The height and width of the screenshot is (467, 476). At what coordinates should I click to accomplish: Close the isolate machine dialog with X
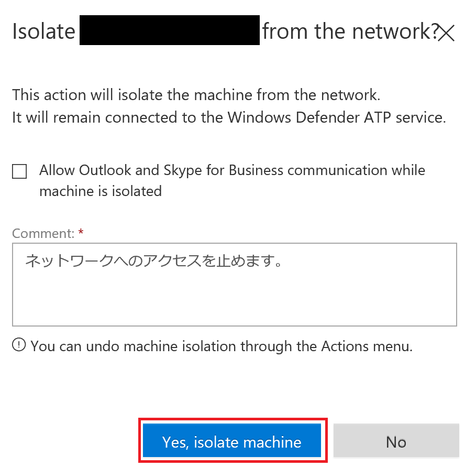point(446,32)
